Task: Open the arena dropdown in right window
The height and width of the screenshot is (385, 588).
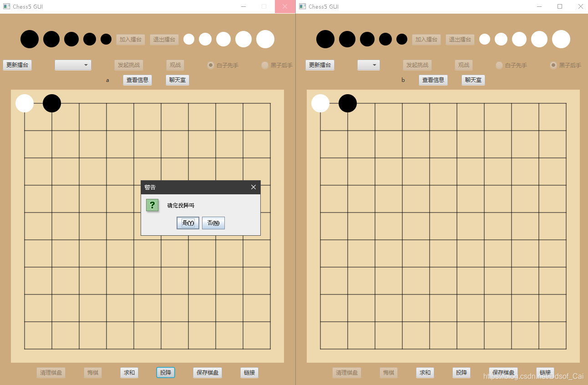Action: tap(369, 65)
